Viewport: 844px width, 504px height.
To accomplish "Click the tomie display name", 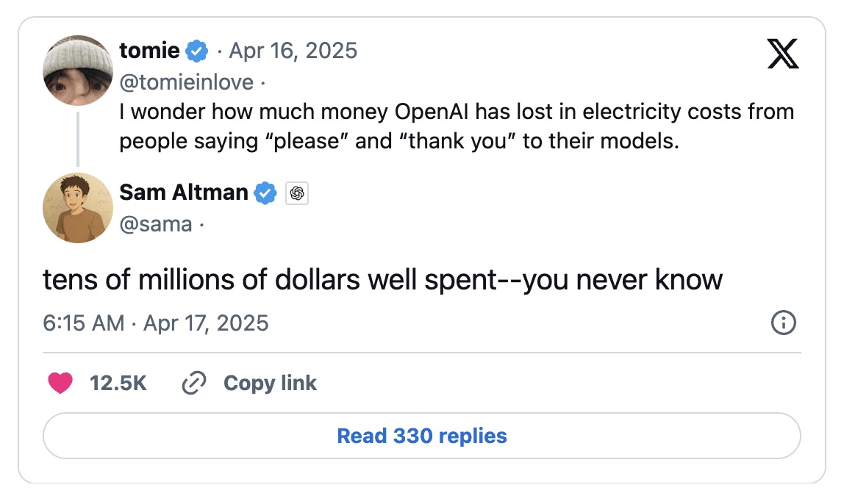I will [x=149, y=51].
